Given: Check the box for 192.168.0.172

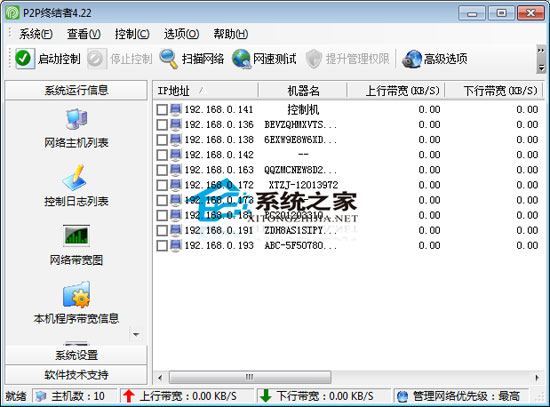Looking at the screenshot, I should (x=162, y=185).
